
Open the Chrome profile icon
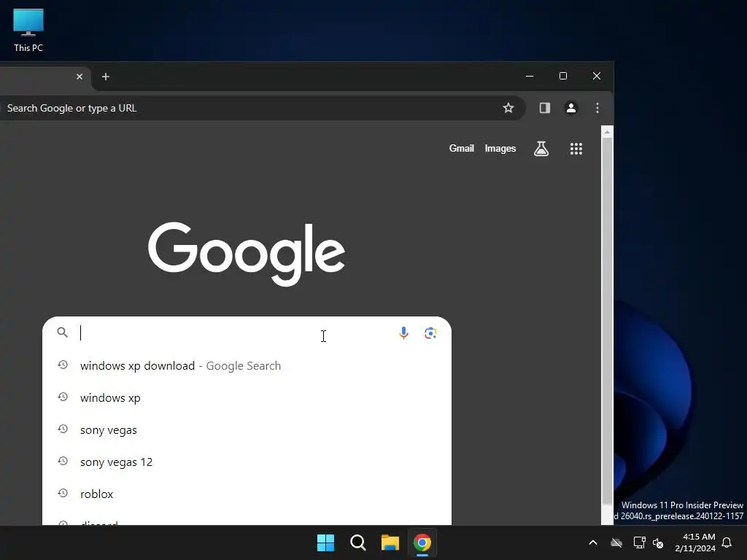click(570, 108)
